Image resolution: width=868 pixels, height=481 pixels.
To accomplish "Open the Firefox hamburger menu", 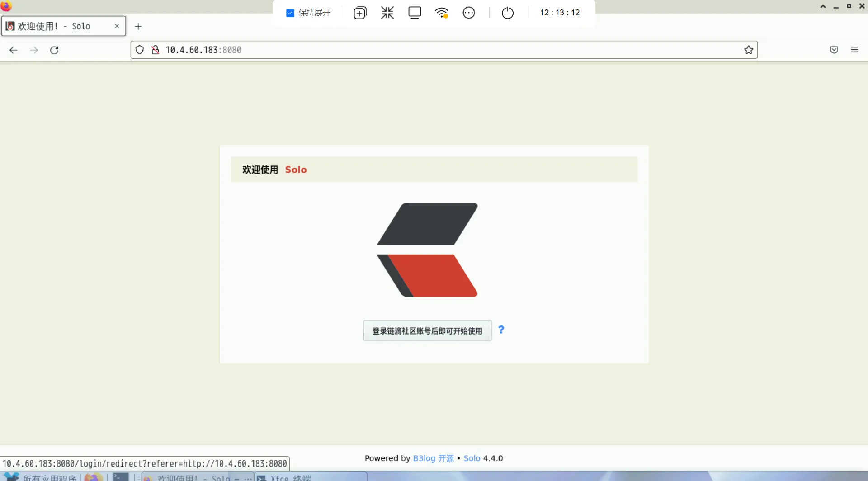I will (x=854, y=50).
